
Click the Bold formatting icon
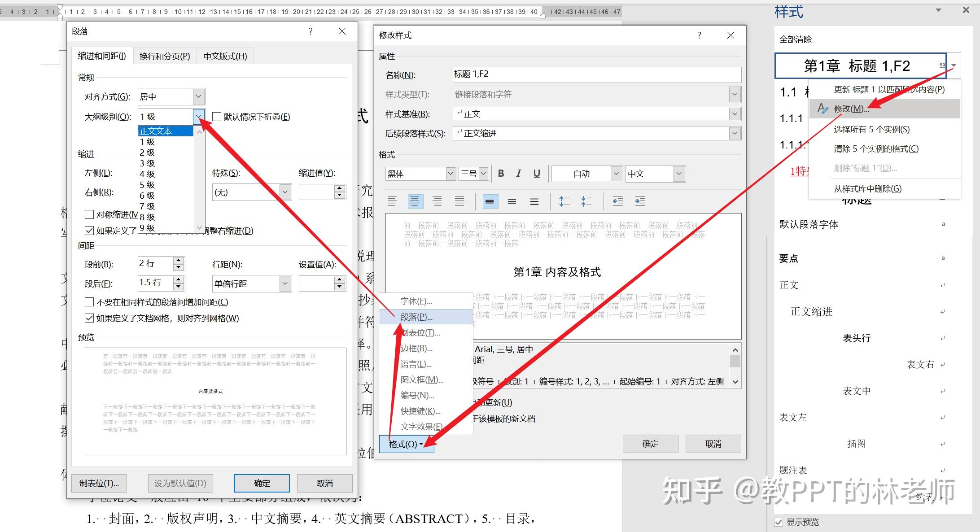(x=501, y=174)
